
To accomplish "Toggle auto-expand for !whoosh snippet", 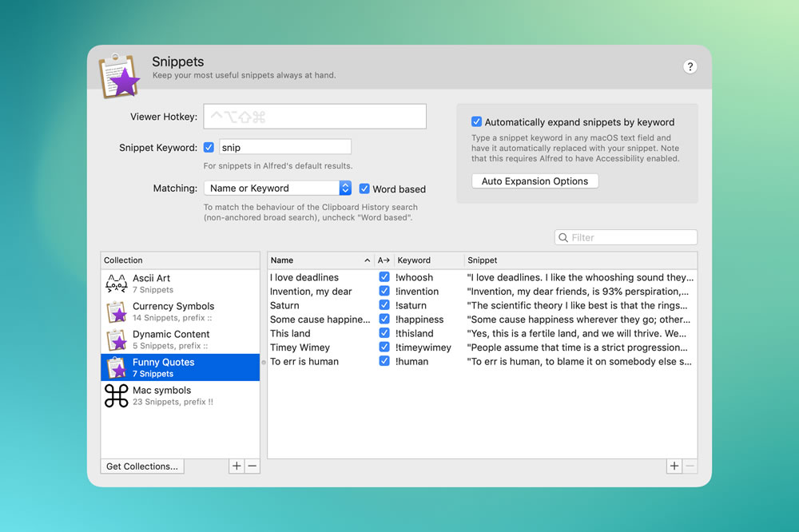I will tap(384, 276).
